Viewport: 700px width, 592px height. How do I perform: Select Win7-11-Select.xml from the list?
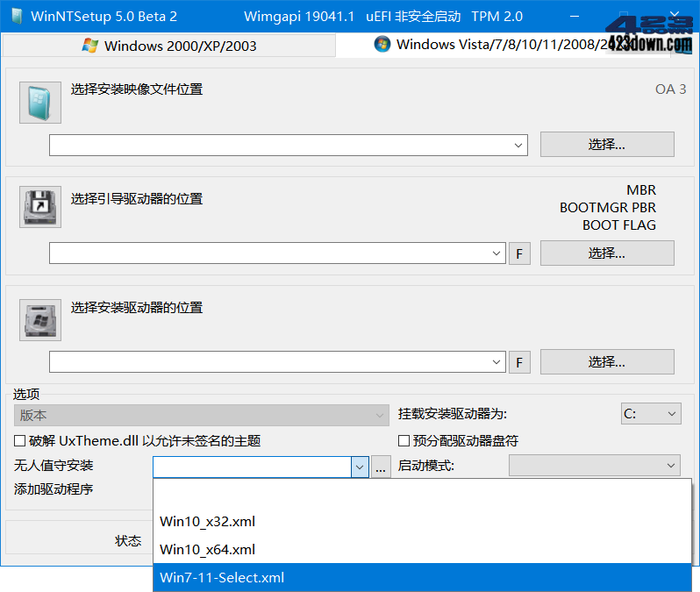coord(422,577)
